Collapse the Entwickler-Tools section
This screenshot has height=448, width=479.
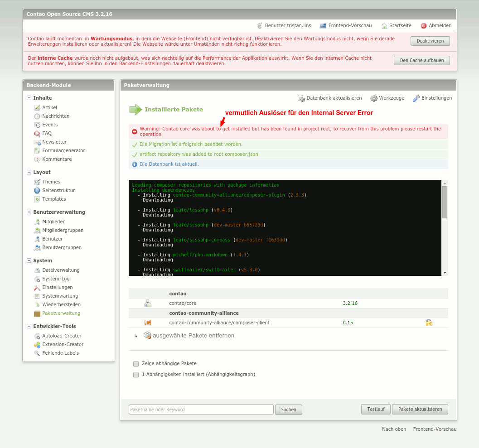click(x=29, y=326)
